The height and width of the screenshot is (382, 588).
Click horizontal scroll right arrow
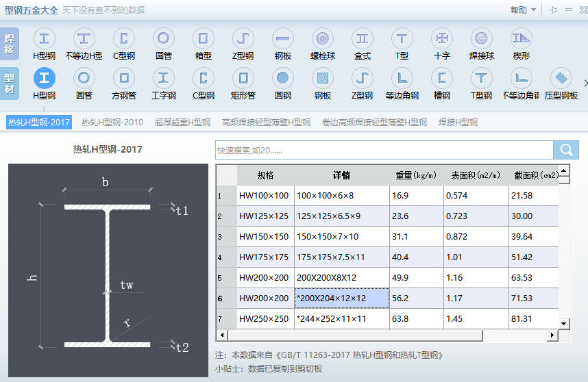tap(552, 335)
